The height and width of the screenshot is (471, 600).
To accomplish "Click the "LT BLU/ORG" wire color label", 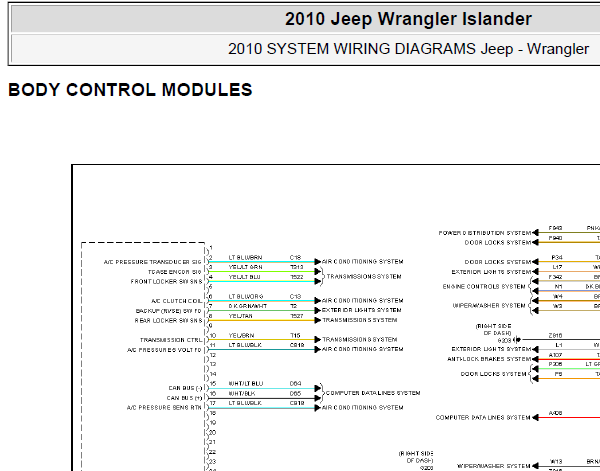I will (246, 297).
